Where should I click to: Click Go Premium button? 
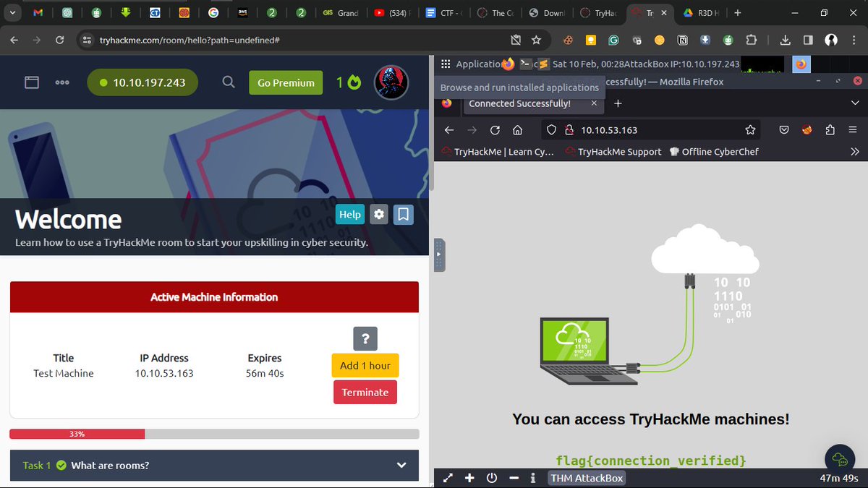286,82
